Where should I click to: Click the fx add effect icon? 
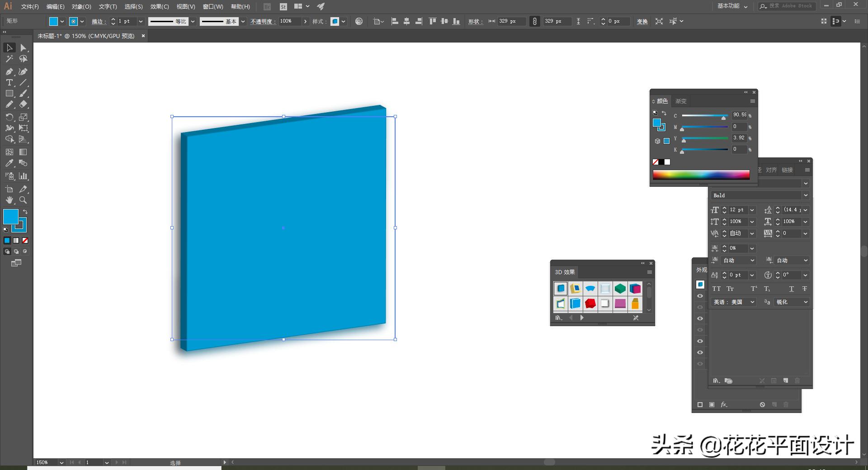coord(724,404)
